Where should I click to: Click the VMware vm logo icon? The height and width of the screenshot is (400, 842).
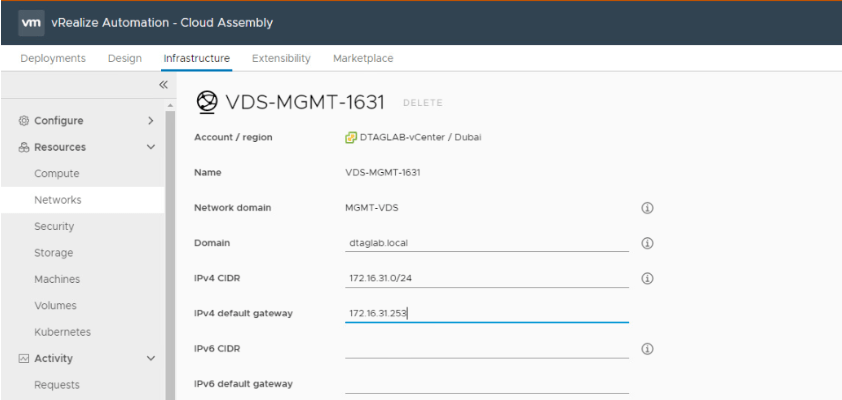point(31,22)
